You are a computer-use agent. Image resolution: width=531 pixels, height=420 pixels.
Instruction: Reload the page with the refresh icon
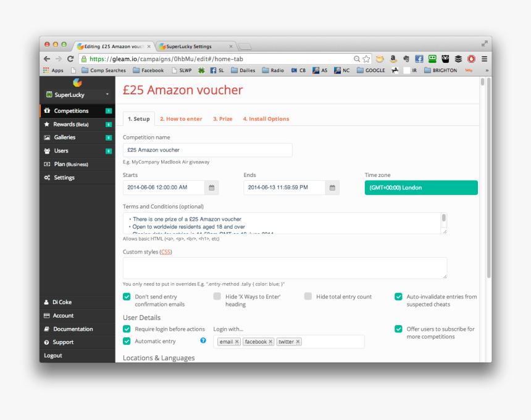point(70,59)
